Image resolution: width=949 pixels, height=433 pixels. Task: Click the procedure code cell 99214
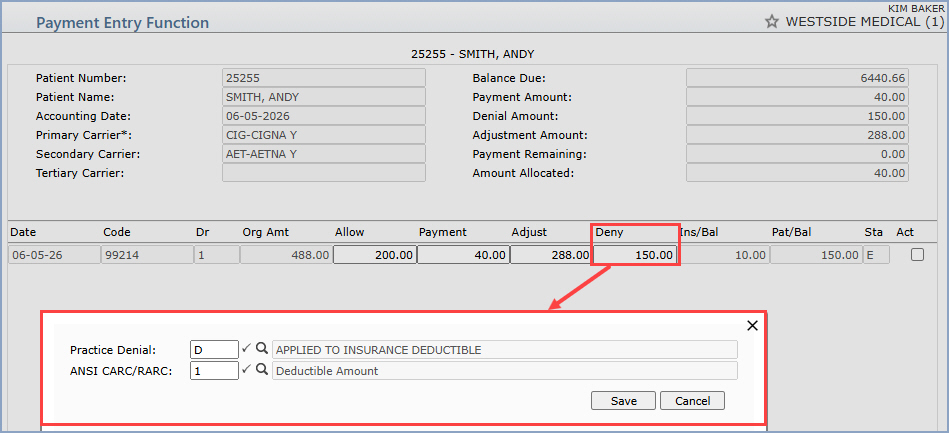point(147,255)
